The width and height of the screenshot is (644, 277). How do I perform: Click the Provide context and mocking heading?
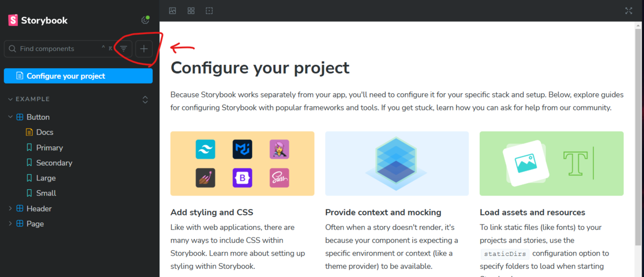(x=383, y=212)
